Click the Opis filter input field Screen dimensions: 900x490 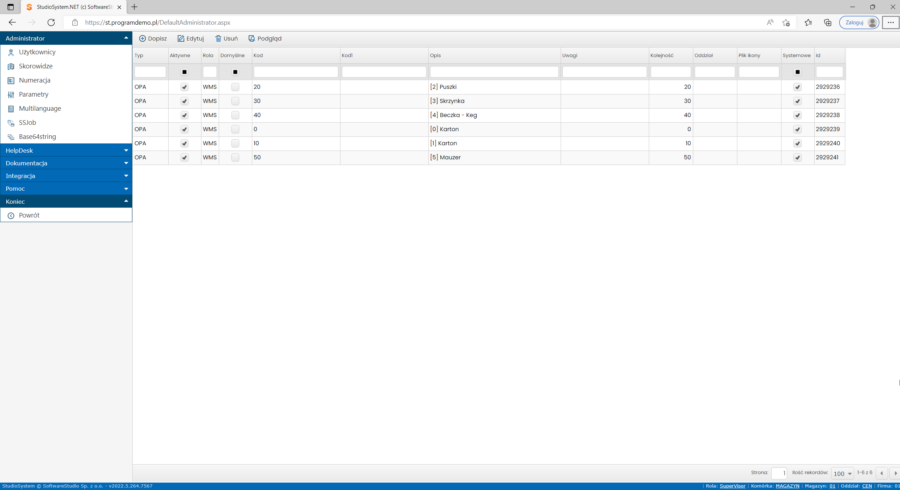tap(494, 72)
